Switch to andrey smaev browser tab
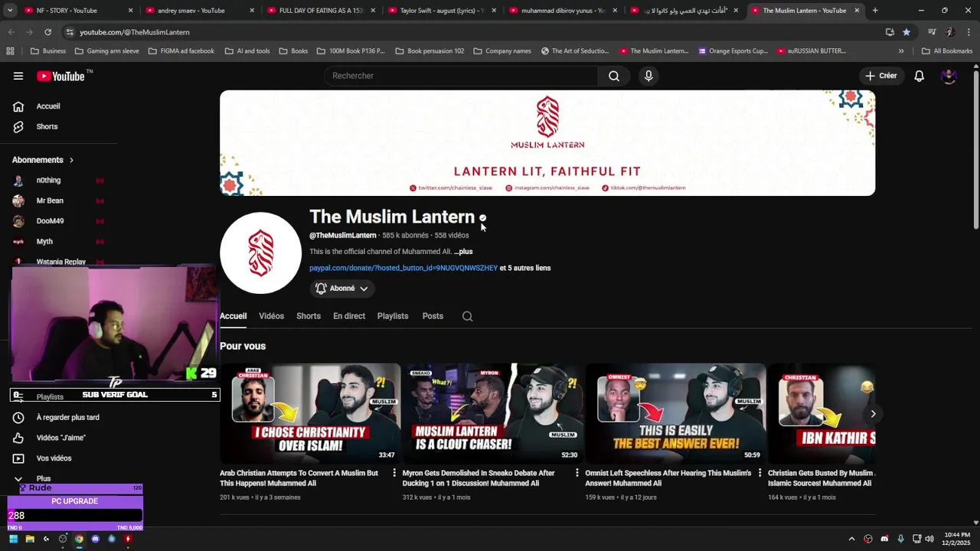The width and height of the screenshot is (980, 551). tap(201, 11)
